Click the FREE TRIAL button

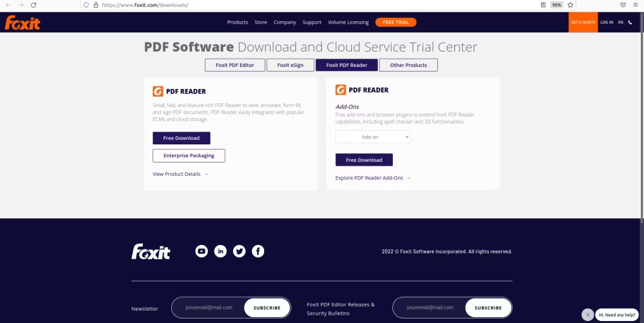point(396,22)
